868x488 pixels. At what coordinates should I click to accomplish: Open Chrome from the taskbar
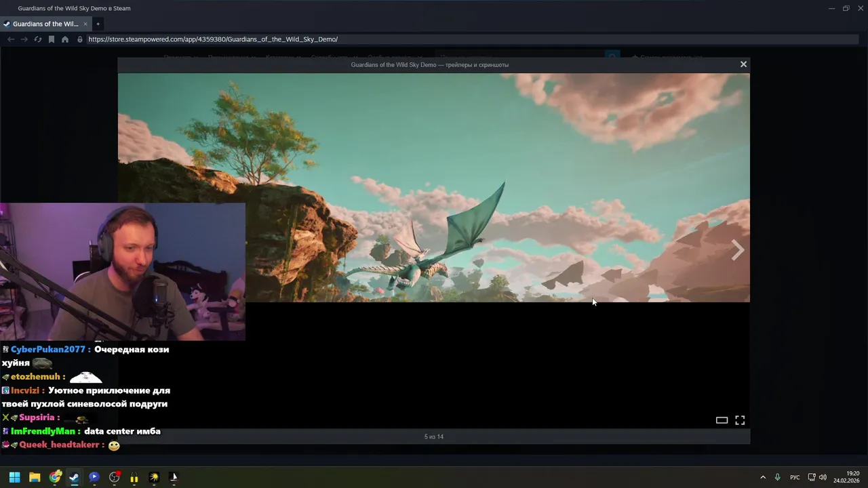coord(55,477)
